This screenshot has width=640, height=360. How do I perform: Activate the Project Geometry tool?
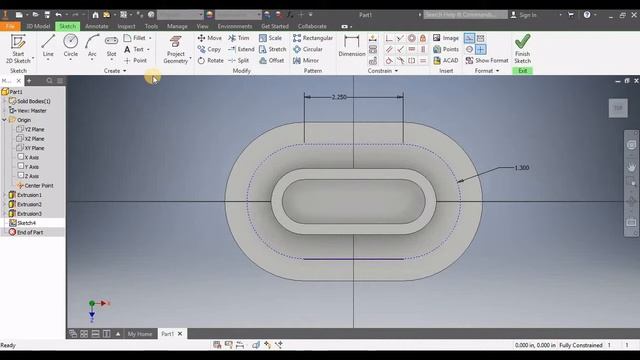click(x=176, y=48)
